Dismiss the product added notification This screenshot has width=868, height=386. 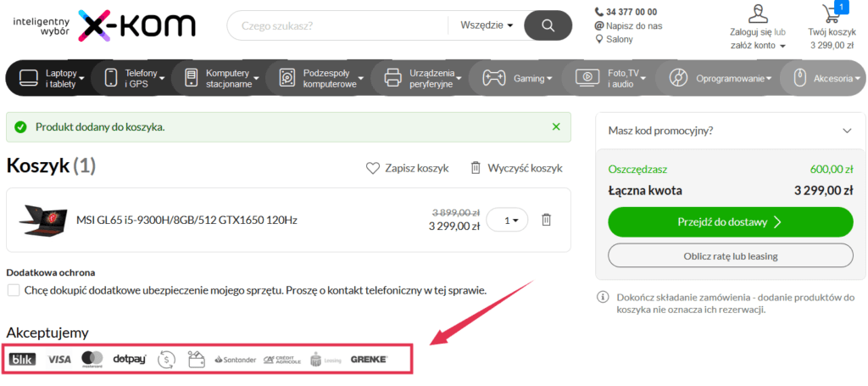(556, 126)
